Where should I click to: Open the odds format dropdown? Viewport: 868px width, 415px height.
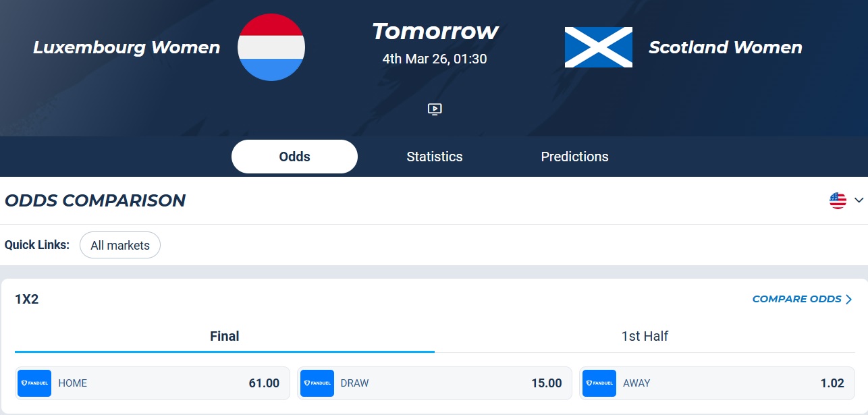[859, 200]
